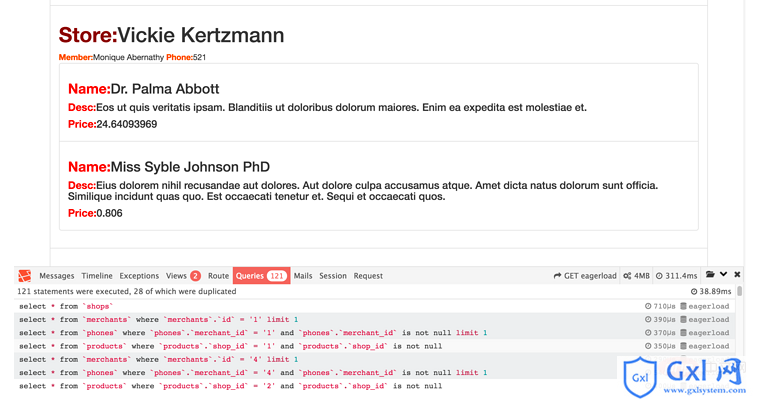757x400 pixels.
Task: Click description starting Eos ut quis veritatis
Action: click(341, 108)
